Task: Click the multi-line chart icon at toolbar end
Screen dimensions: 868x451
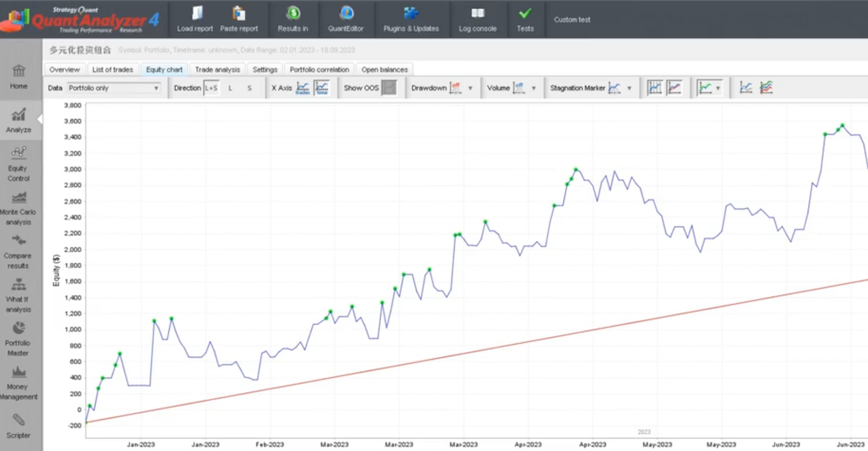Action: (x=766, y=88)
